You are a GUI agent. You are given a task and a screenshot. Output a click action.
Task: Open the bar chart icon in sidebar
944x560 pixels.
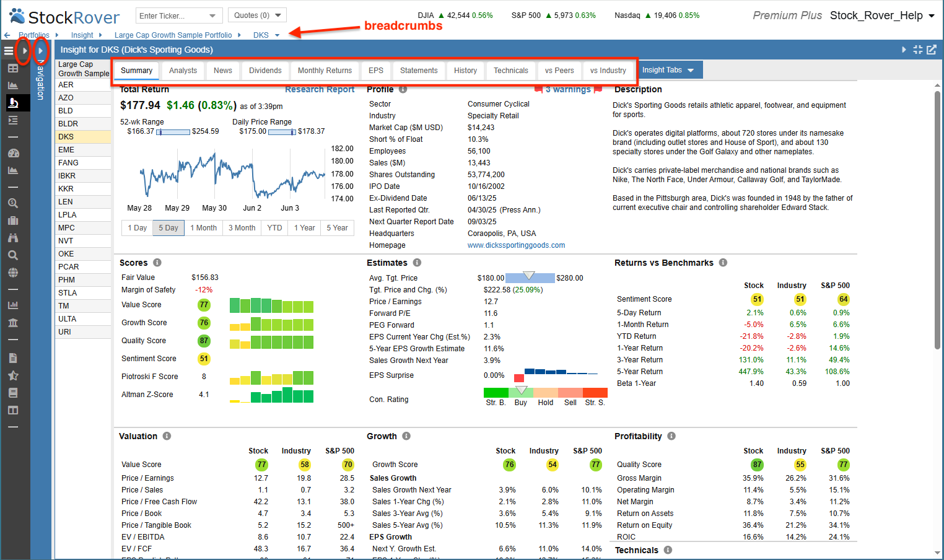pyautogui.click(x=13, y=305)
